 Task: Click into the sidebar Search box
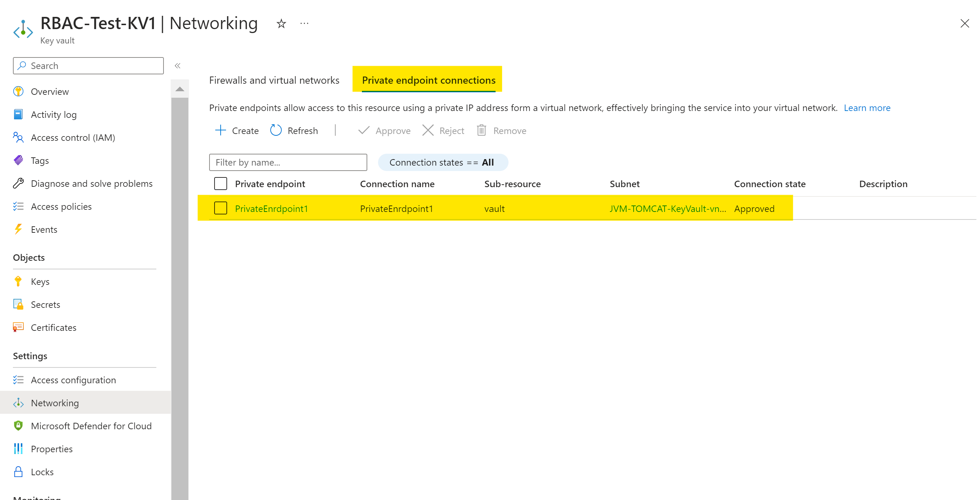(88, 66)
